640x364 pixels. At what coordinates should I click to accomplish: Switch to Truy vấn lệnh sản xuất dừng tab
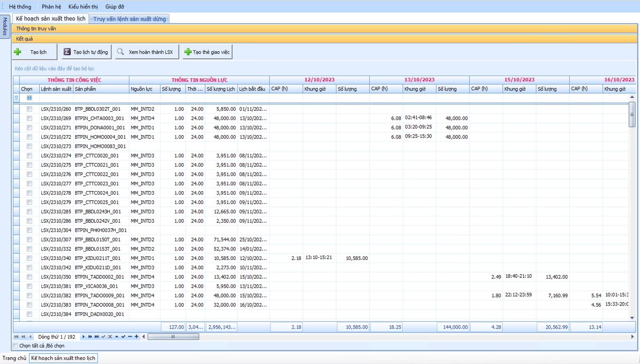(x=130, y=19)
